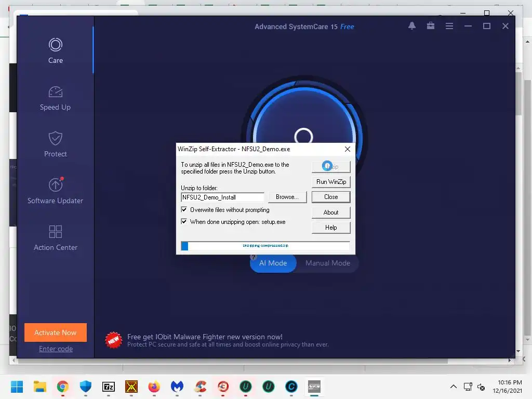
Task: Open the first green U taskbar icon
Action: (246, 387)
